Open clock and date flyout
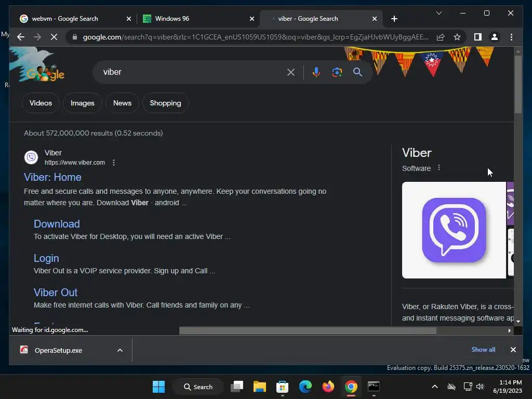Image resolution: width=532 pixels, height=399 pixels. coord(508,387)
